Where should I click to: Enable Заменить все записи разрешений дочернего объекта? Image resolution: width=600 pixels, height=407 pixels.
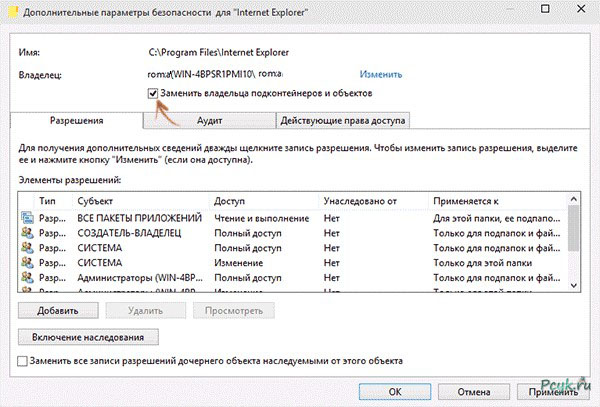(x=23, y=361)
